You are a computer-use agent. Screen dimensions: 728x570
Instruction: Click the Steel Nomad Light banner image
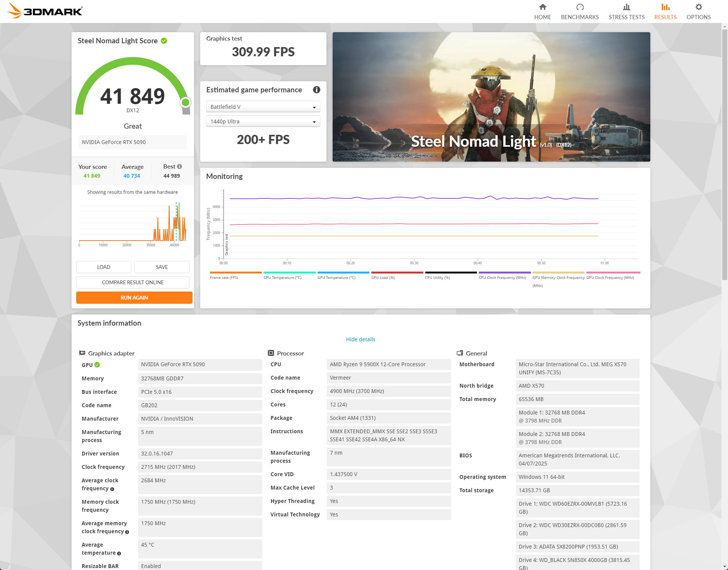pos(491,97)
